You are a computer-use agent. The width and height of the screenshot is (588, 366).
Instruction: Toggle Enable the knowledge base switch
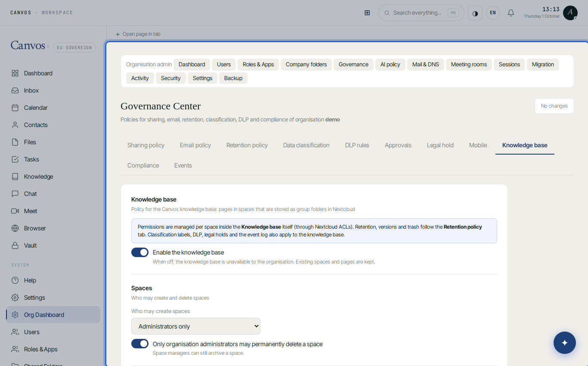pyautogui.click(x=140, y=252)
